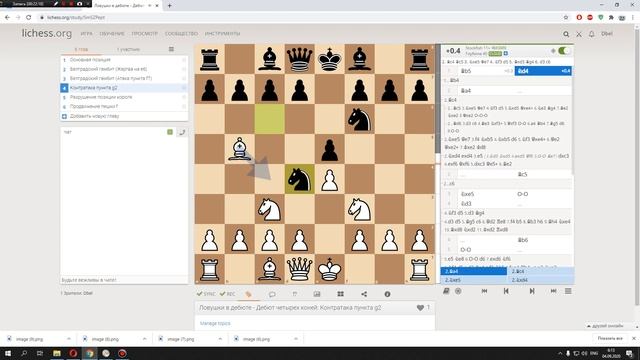
Task: Open the share and export tab
Action: pyautogui.click(x=364, y=294)
